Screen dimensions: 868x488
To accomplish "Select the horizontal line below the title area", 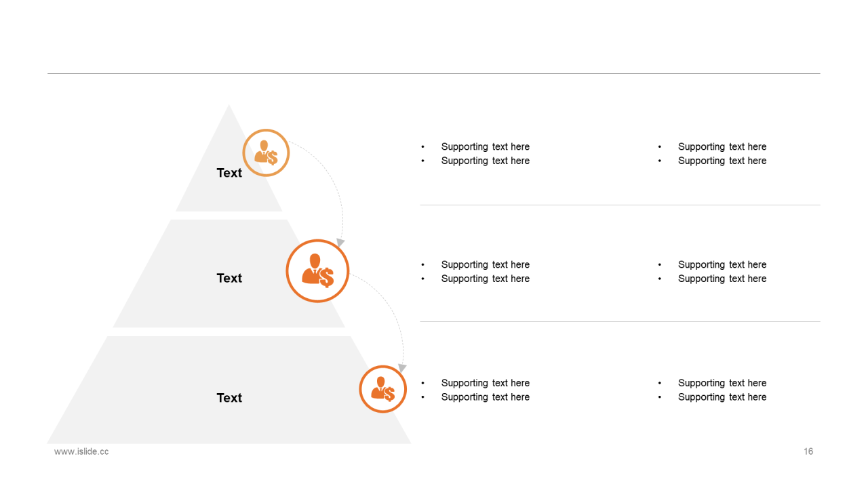I will tap(434, 73).
